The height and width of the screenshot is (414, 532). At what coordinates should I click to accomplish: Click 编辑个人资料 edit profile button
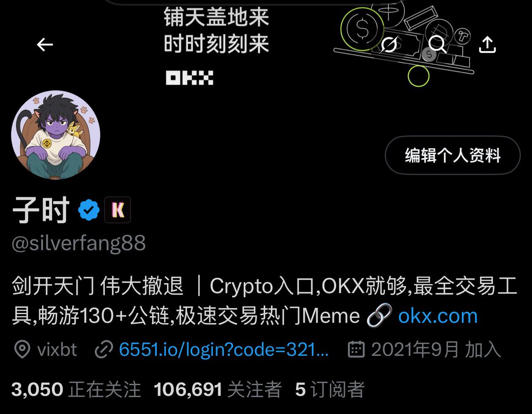[452, 155]
